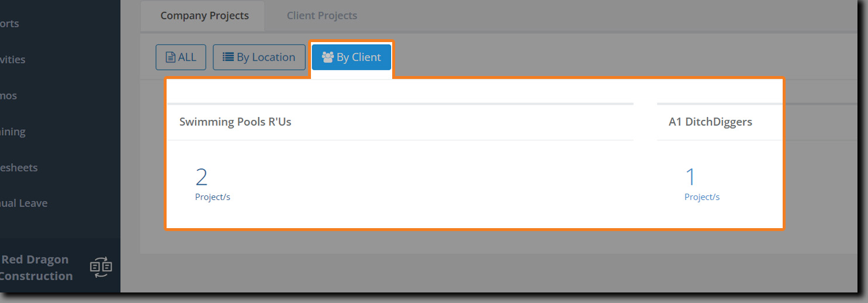This screenshot has width=868, height=303.
Task: Open the Client Projects tab
Action: pyautogui.click(x=322, y=16)
